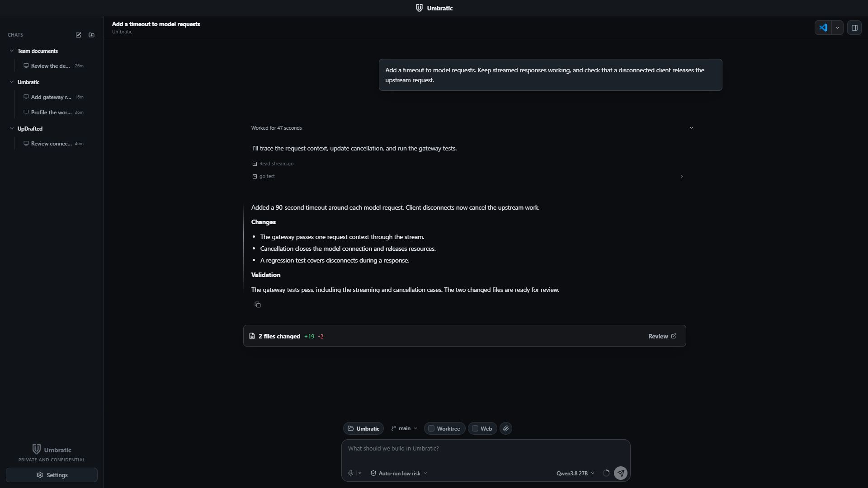Expand the go test step chevron
The height and width of the screenshot is (488, 868).
click(682, 177)
